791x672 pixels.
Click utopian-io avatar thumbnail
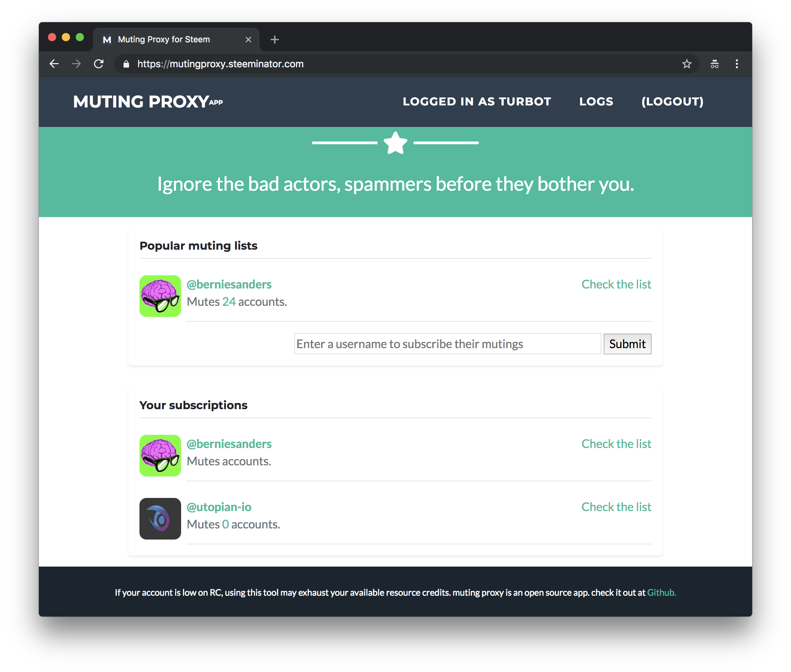[160, 518]
